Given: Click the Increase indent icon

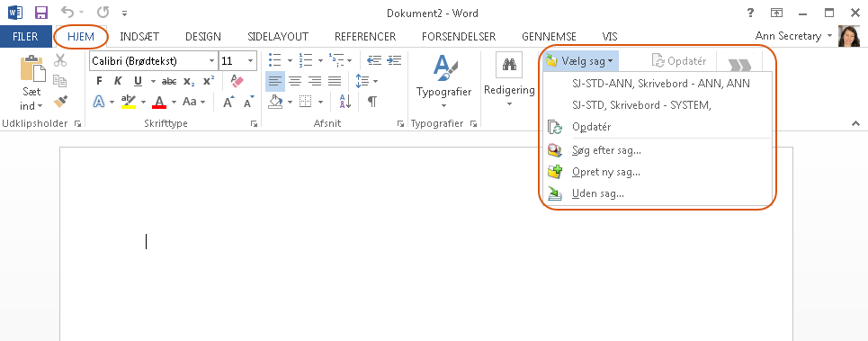Looking at the screenshot, I should [x=394, y=60].
